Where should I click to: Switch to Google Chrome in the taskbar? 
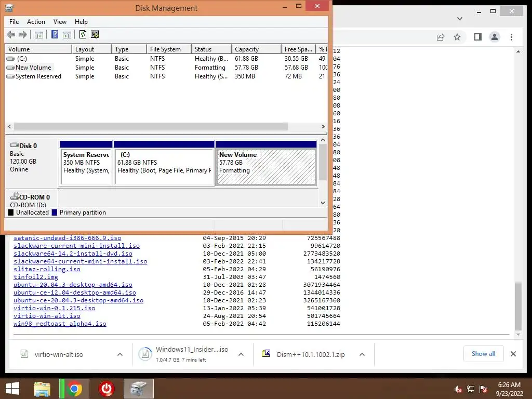pos(74,389)
